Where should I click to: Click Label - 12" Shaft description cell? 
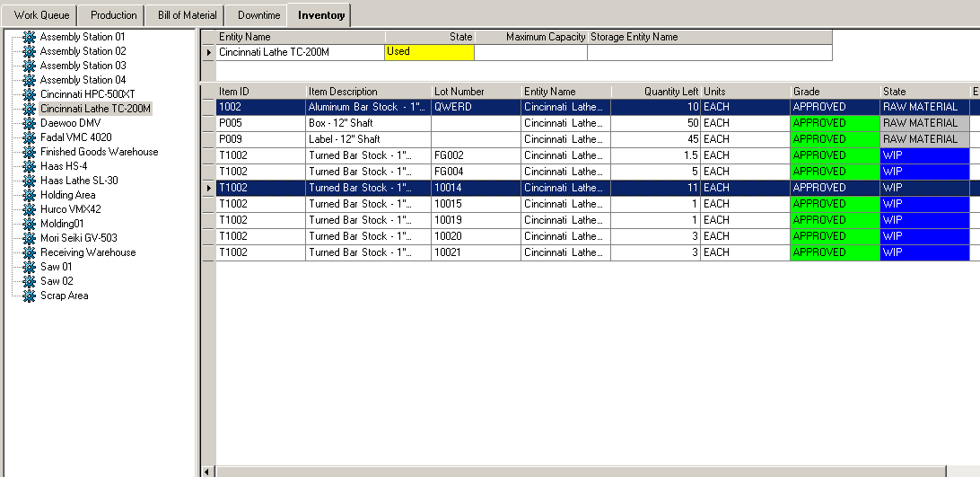click(x=369, y=139)
